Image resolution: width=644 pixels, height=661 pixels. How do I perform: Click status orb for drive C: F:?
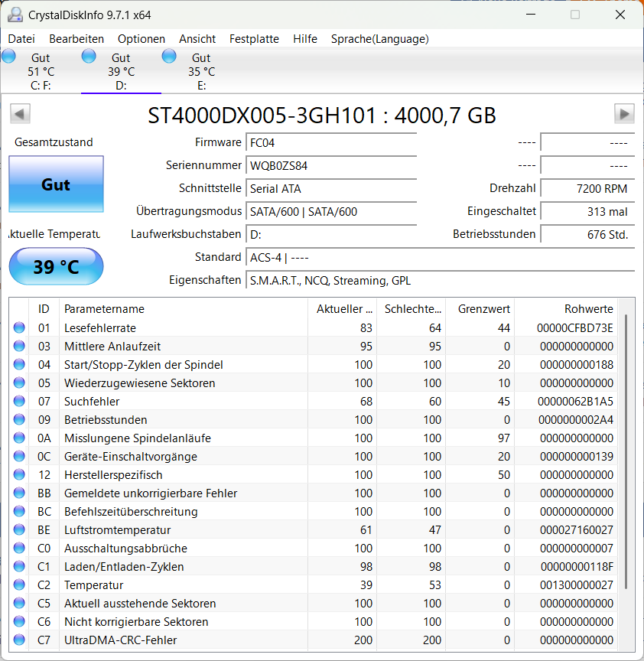[x=8, y=56]
